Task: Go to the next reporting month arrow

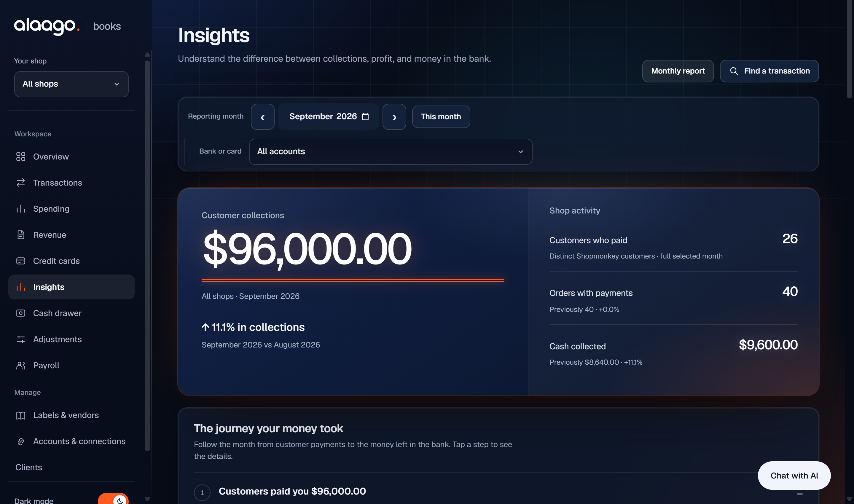Action: 394,117
